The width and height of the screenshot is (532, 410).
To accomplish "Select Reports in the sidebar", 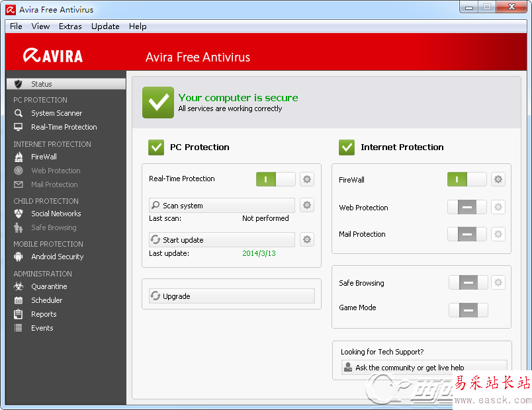I will pos(44,314).
